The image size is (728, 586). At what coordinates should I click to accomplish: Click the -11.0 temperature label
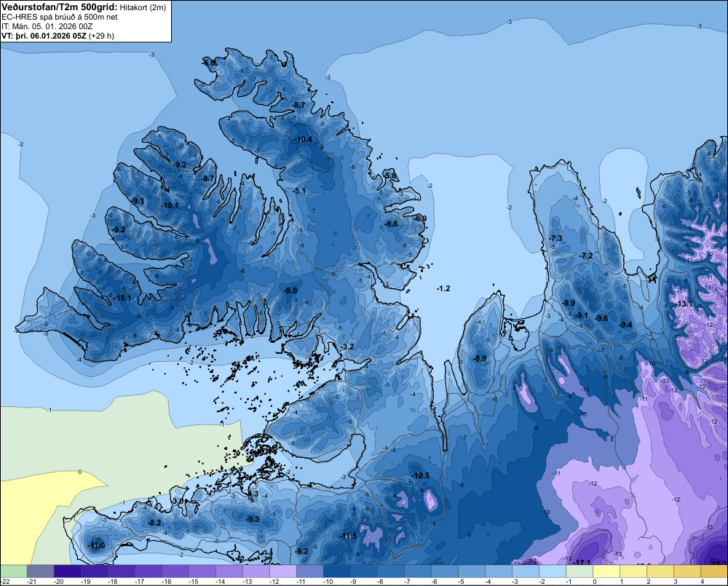[x=96, y=546]
